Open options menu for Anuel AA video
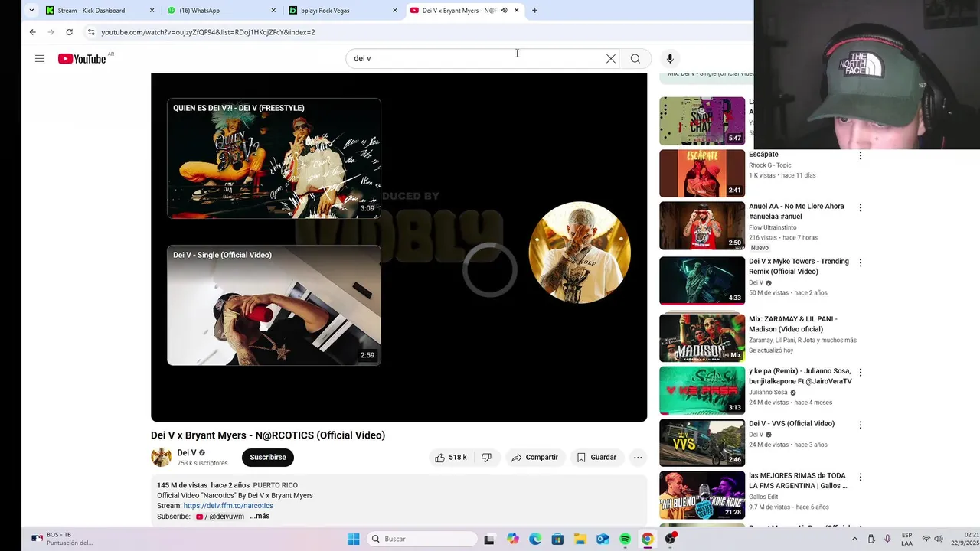This screenshot has width=980, height=551. point(861,207)
